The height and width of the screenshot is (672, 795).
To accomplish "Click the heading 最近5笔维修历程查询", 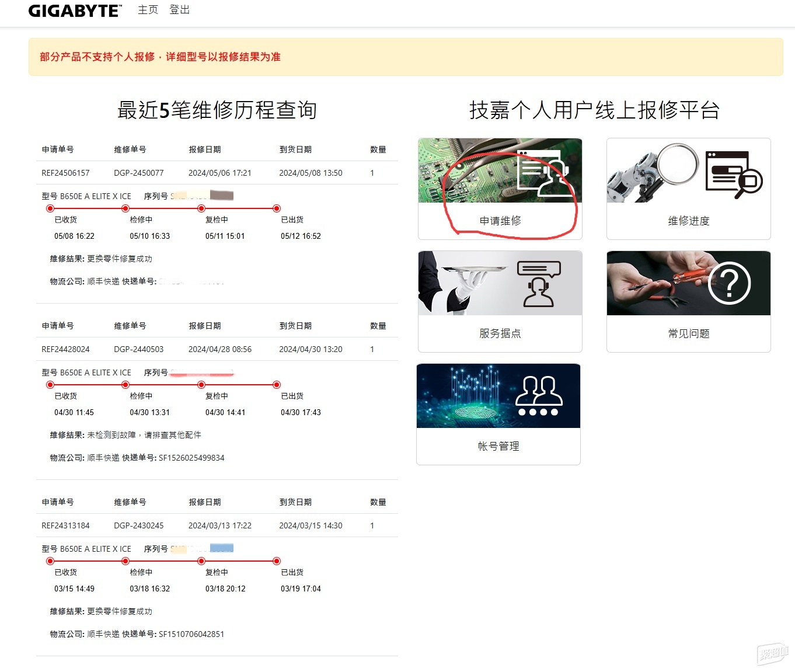I will tap(217, 110).
